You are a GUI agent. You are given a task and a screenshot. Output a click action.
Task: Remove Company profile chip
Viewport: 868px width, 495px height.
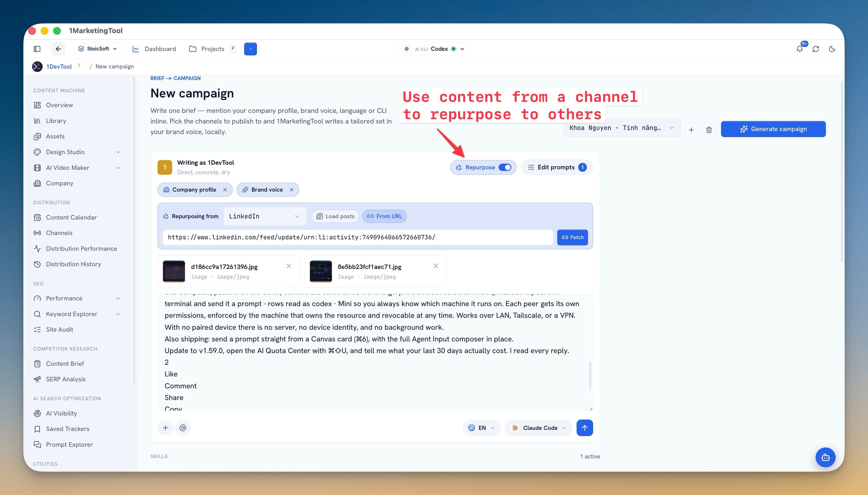(x=225, y=190)
